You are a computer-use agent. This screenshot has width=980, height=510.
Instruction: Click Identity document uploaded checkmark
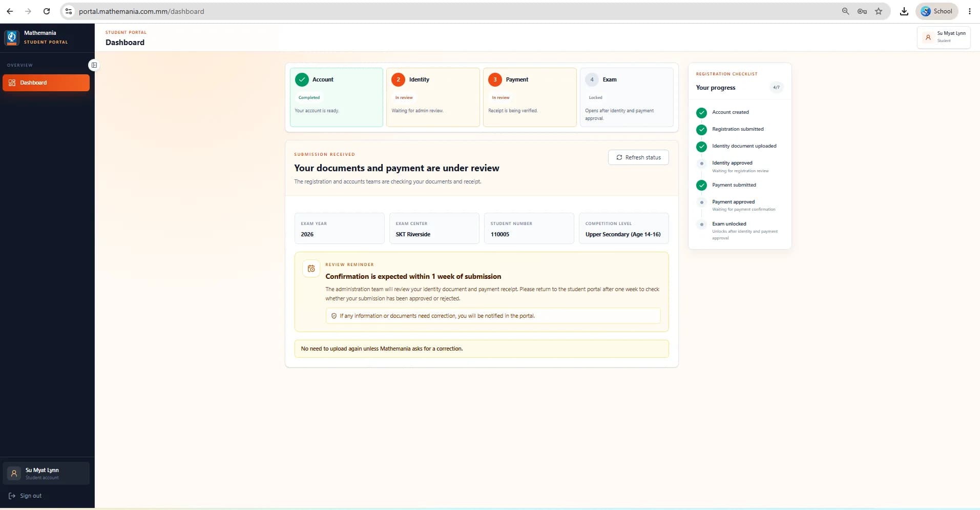coord(701,147)
